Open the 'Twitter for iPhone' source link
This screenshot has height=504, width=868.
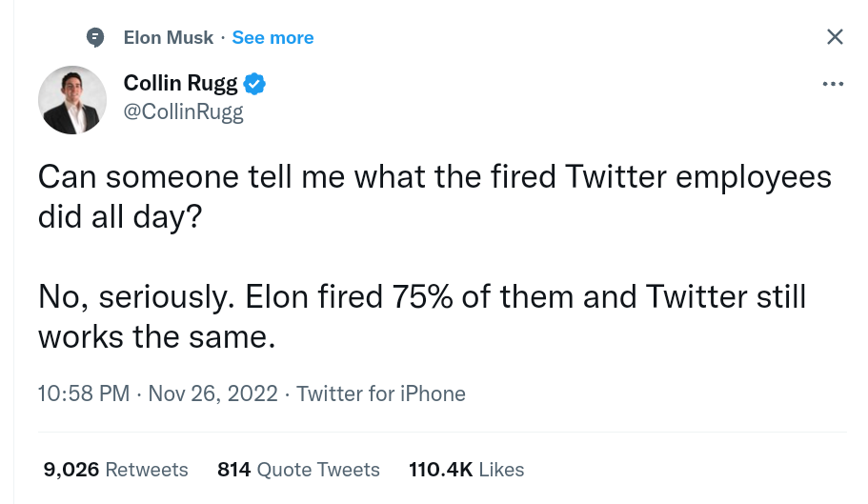381,393
